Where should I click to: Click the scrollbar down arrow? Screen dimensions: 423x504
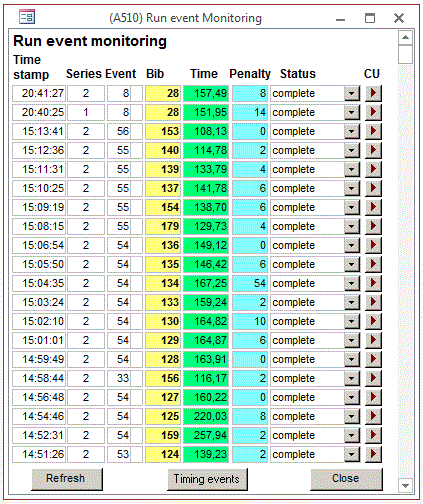pos(405,485)
